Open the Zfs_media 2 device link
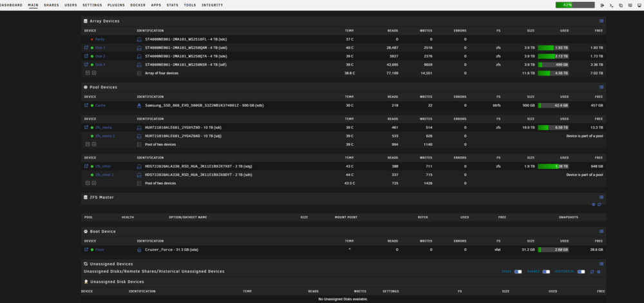The image size is (644, 303). 105,136
